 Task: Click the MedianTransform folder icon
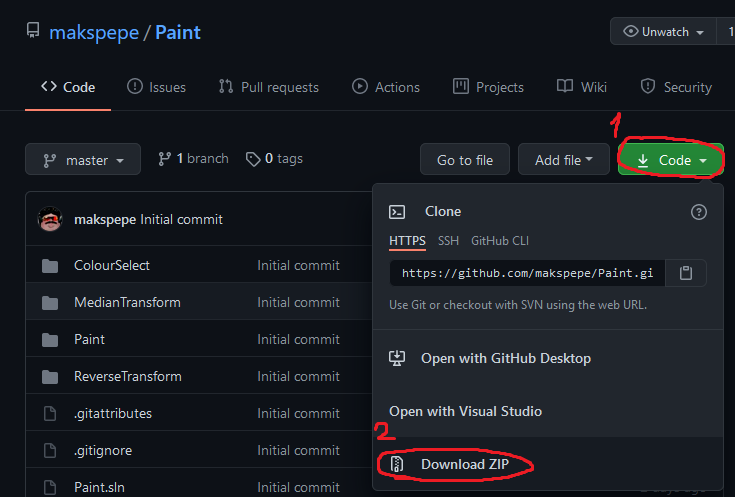coord(50,303)
